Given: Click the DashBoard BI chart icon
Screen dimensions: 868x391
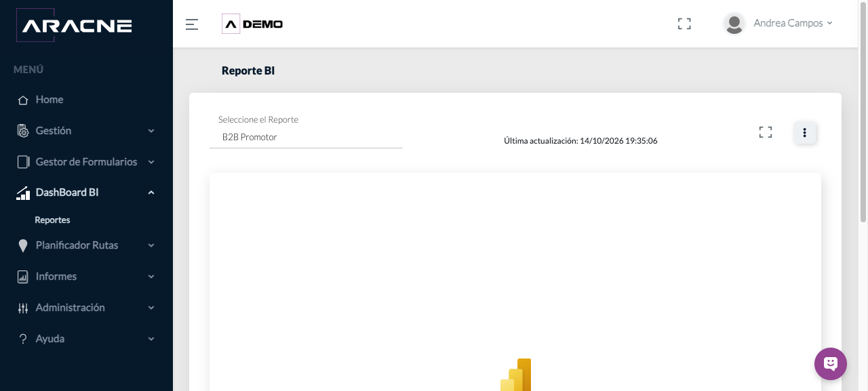Looking at the screenshot, I should (x=23, y=193).
